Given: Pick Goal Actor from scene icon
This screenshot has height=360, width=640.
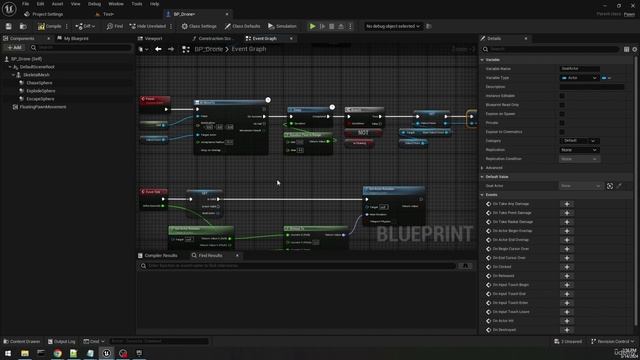Looking at the screenshot, I should click(610, 186).
